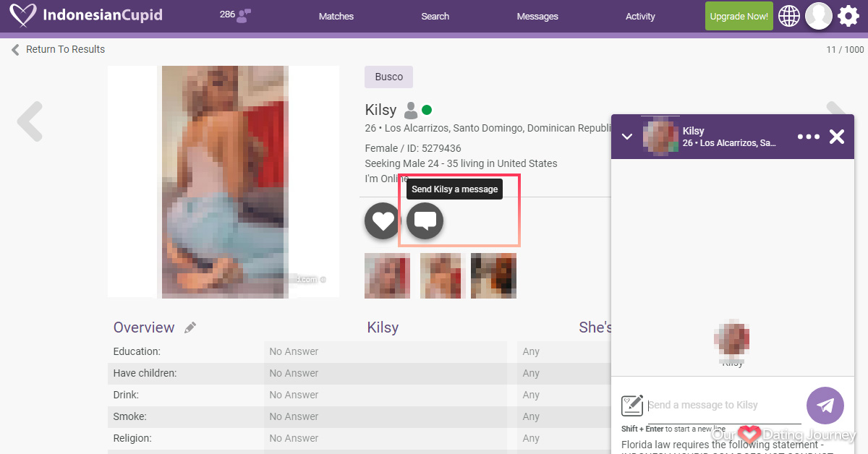Open the Messages menu
The height and width of the screenshot is (454, 868).
(537, 17)
